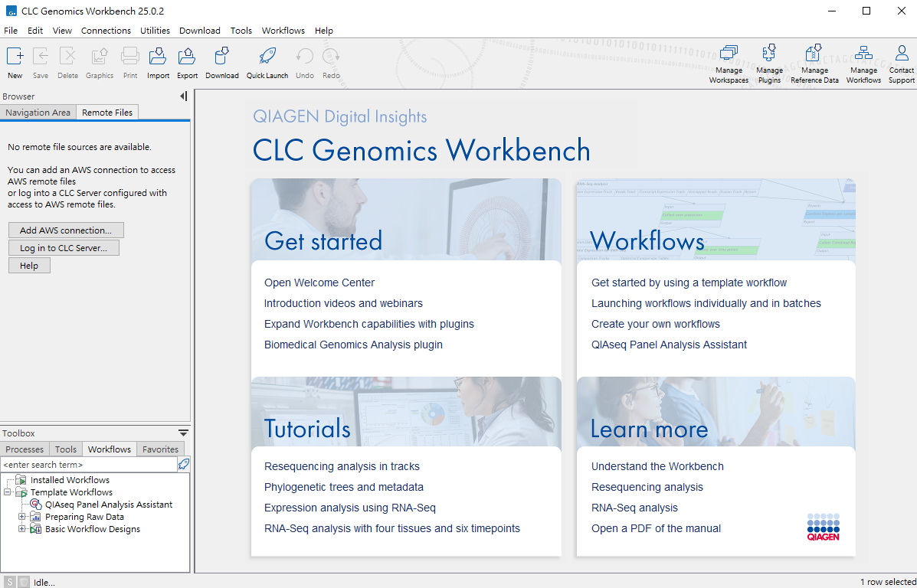
Task: Click the Print toolbar icon
Action: (129, 56)
